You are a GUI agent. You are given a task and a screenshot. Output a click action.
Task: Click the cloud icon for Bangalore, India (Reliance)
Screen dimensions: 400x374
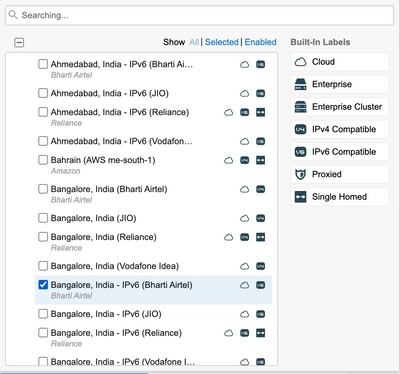click(229, 237)
